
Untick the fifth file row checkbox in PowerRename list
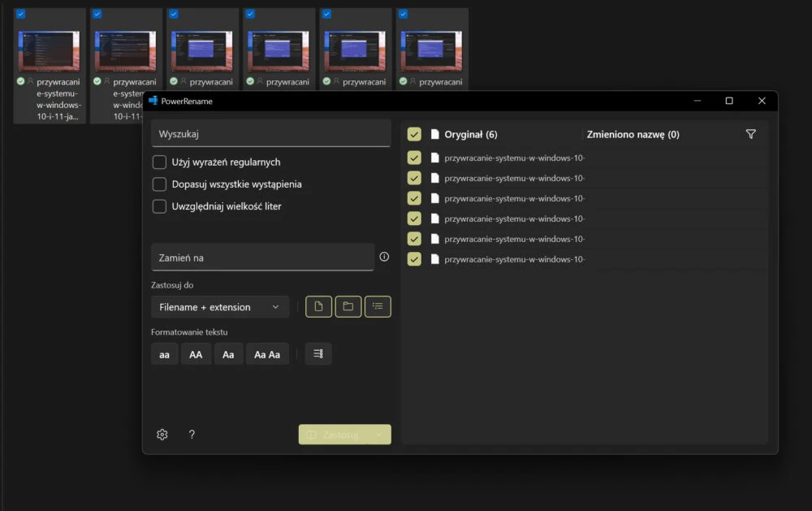pyautogui.click(x=414, y=238)
